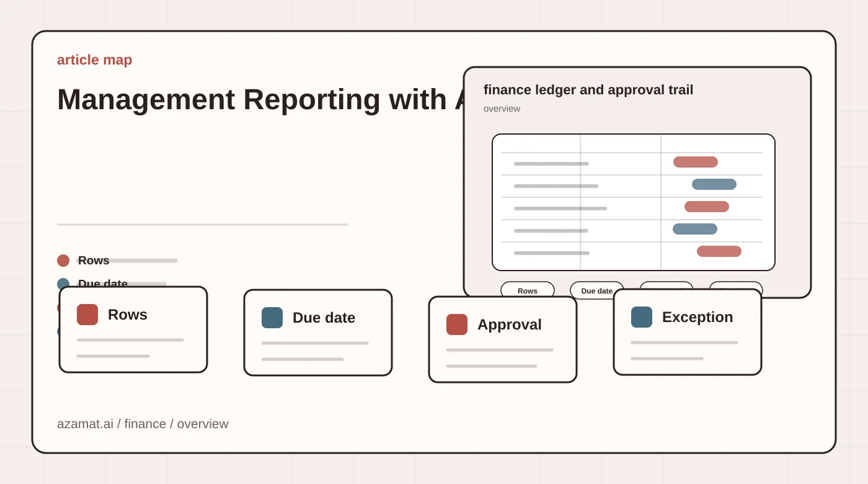Viewport: 868px width, 484px height.
Task: Click the red status pill in the third table row
Action: point(707,207)
